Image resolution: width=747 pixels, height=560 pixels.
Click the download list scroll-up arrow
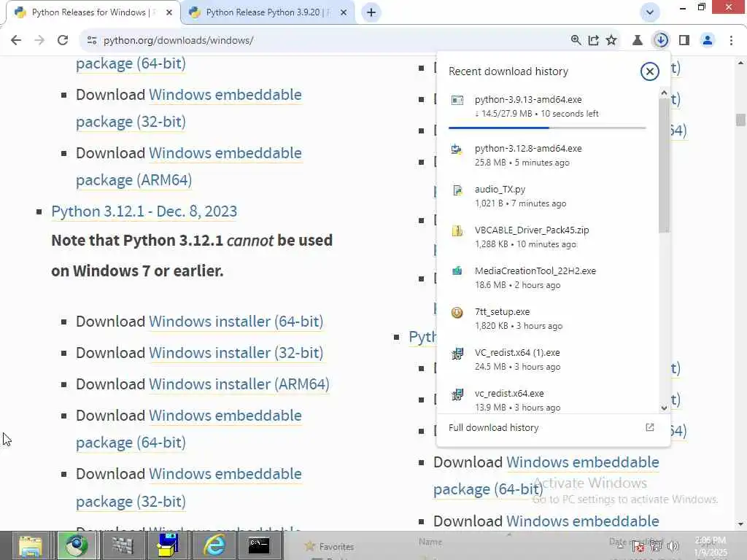664,93
